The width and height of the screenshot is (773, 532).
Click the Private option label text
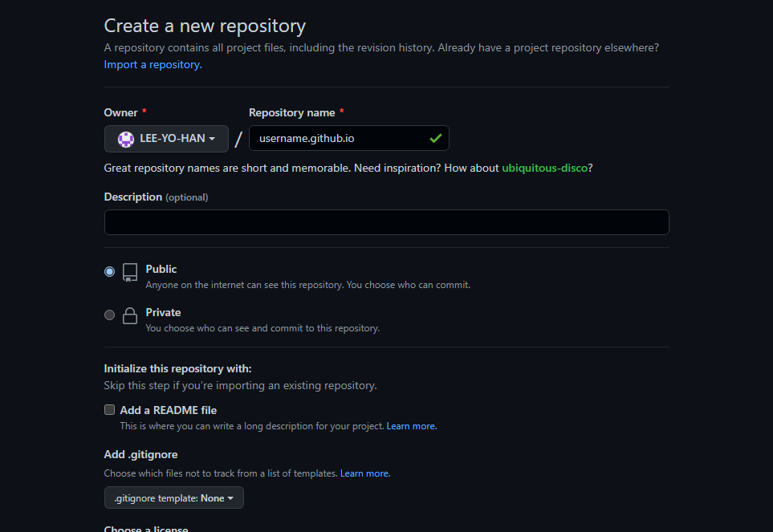point(163,312)
